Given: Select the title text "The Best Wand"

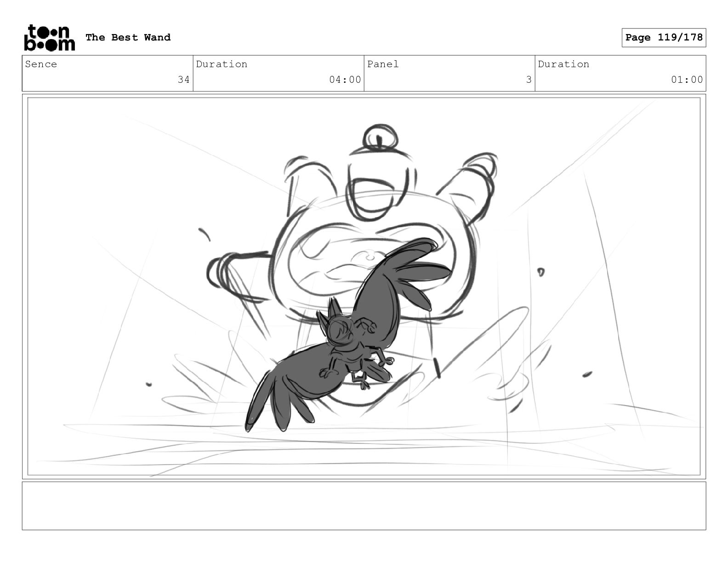Looking at the screenshot, I should [128, 37].
